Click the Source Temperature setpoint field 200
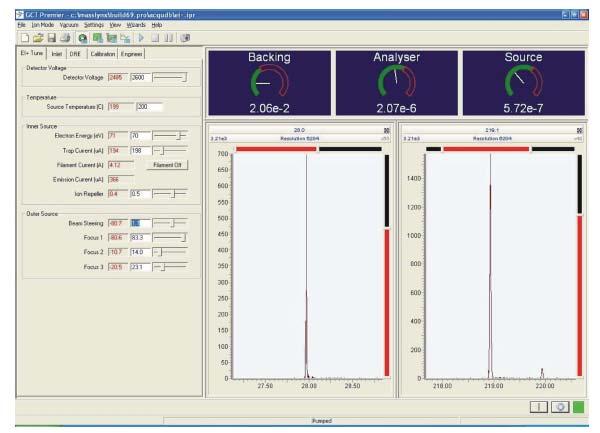This screenshot has height=433, width=600. (x=149, y=107)
